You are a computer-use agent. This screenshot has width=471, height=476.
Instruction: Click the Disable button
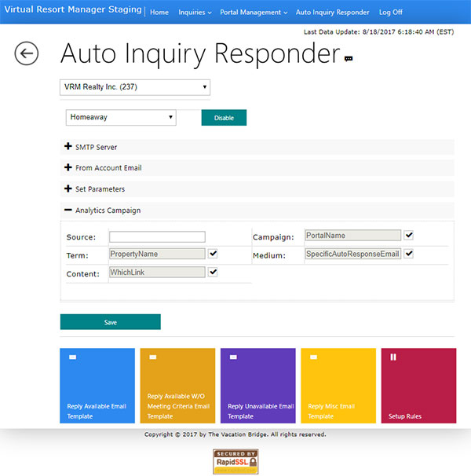(x=224, y=118)
